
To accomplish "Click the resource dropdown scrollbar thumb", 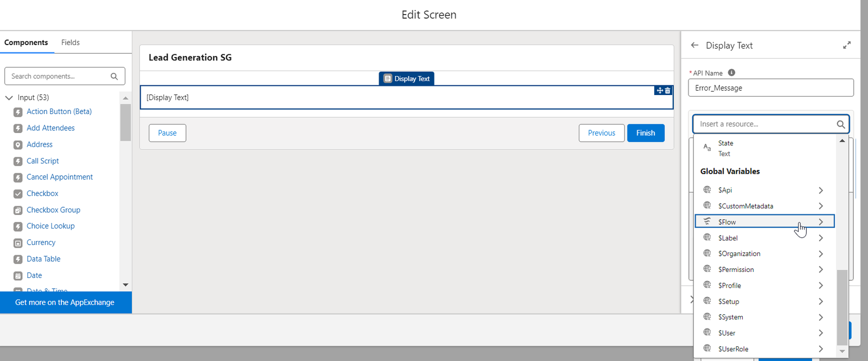I will [x=842, y=307].
